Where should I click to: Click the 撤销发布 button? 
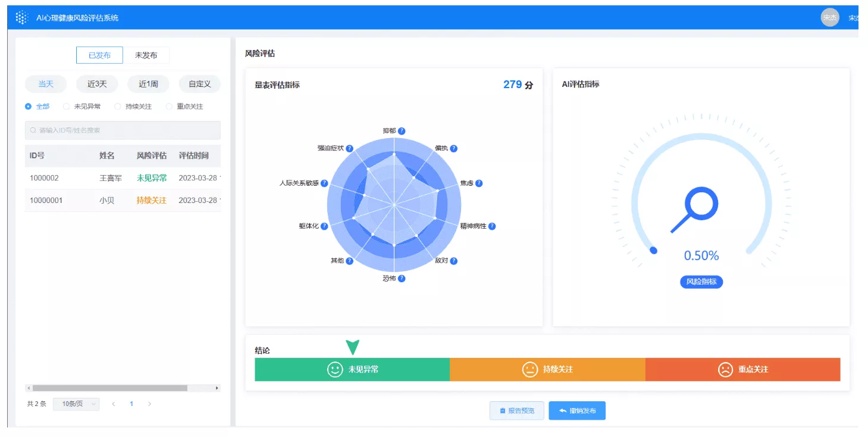coord(577,411)
